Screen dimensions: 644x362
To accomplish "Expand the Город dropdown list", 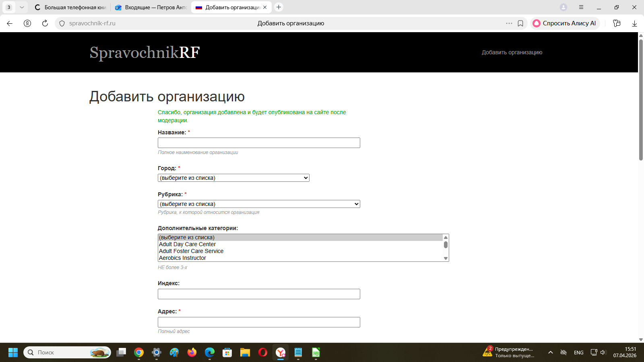I will click(x=233, y=178).
